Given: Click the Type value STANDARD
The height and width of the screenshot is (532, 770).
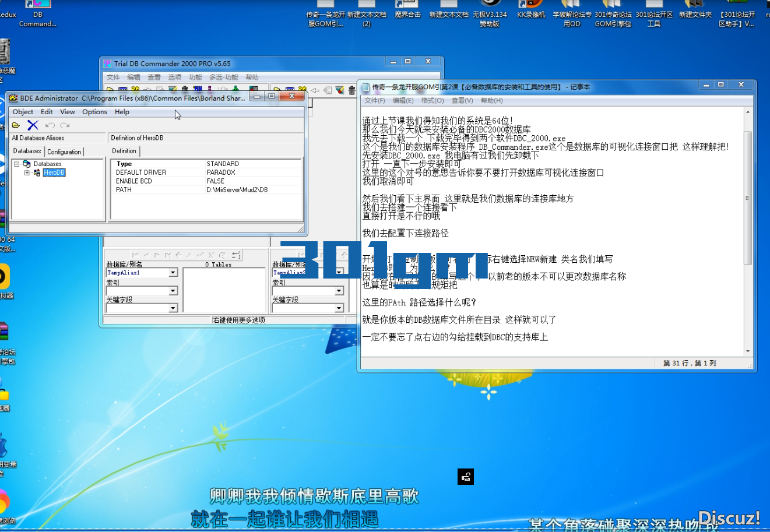Looking at the screenshot, I should coord(223,164).
